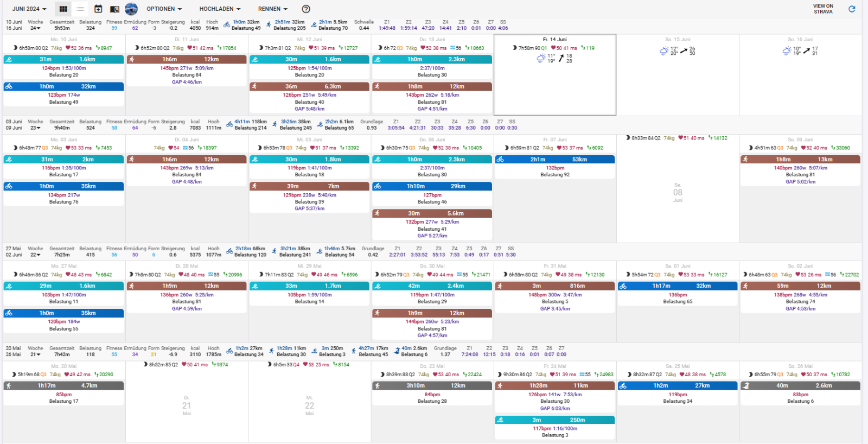Open the RENNEN menu
This screenshot has width=868, height=444.
click(272, 9)
